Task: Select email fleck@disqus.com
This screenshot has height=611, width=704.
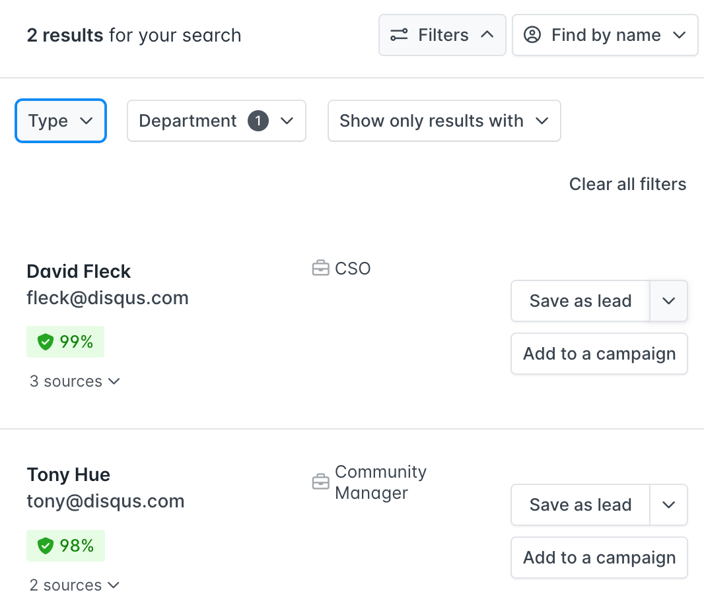Action: [x=107, y=298]
